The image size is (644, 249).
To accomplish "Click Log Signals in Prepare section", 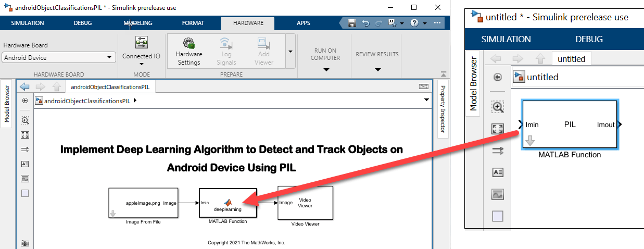I will click(226, 51).
